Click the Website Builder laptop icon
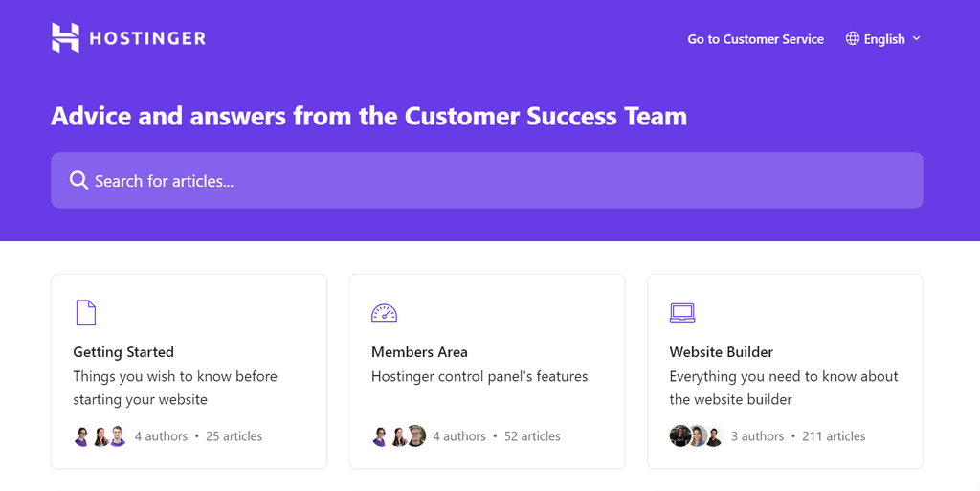 [681, 312]
